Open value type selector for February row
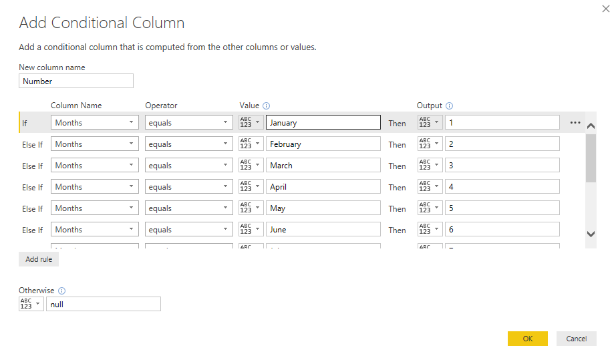616x364 pixels. click(x=251, y=144)
